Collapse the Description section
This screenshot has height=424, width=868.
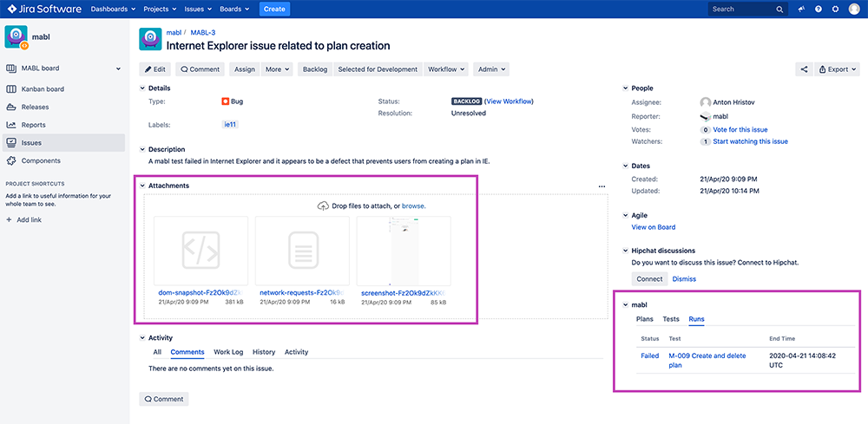pyautogui.click(x=143, y=149)
